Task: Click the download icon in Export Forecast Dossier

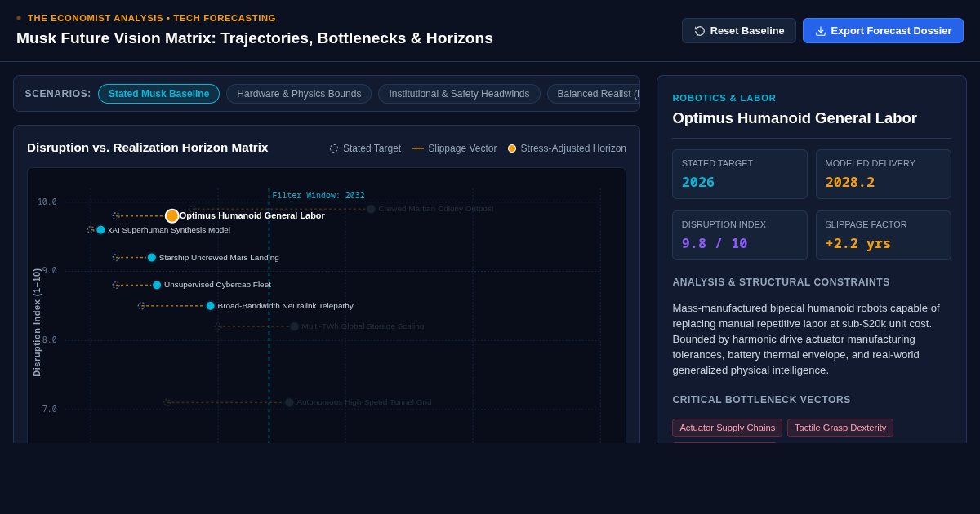Action: (821, 31)
